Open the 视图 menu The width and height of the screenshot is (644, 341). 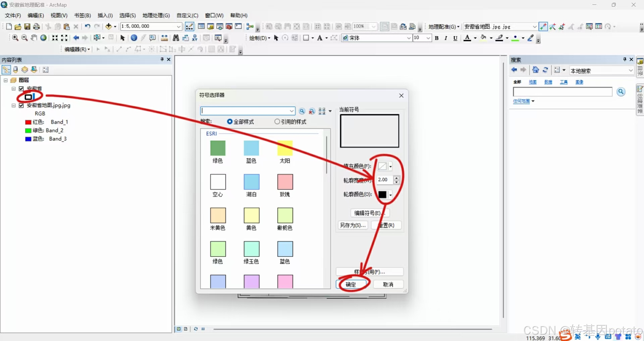point(59,15)
